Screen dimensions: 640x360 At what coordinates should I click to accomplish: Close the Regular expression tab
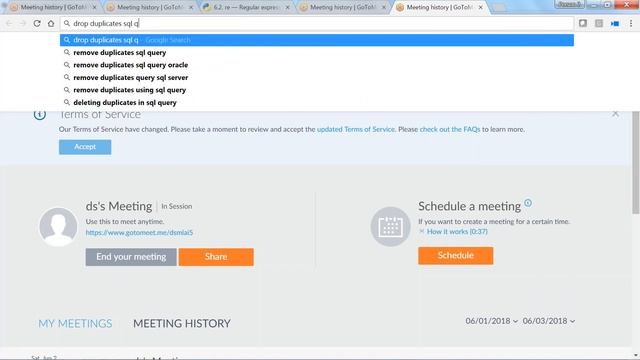(287, 7)
